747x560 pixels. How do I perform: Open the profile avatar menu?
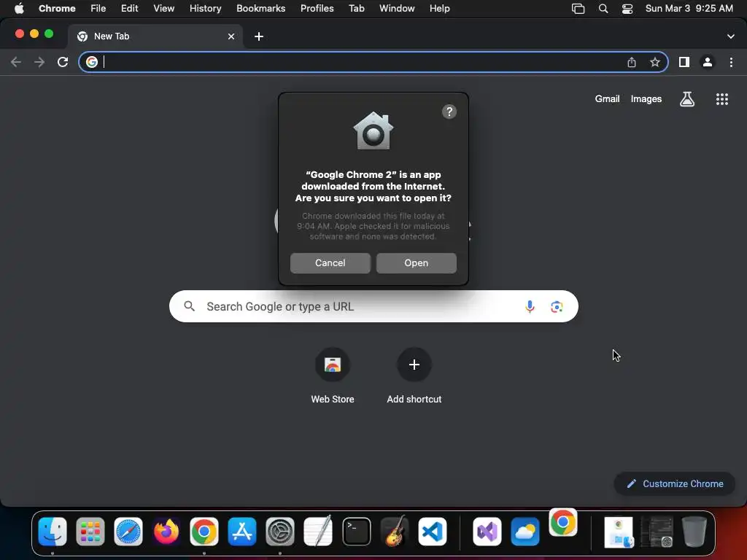click(708, 62)
